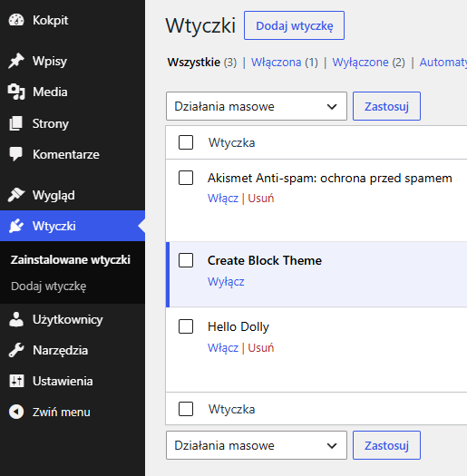Click the Narzędzia wrench icon
The height and width of the screenshot is (476, 467).
coord(16,350)
